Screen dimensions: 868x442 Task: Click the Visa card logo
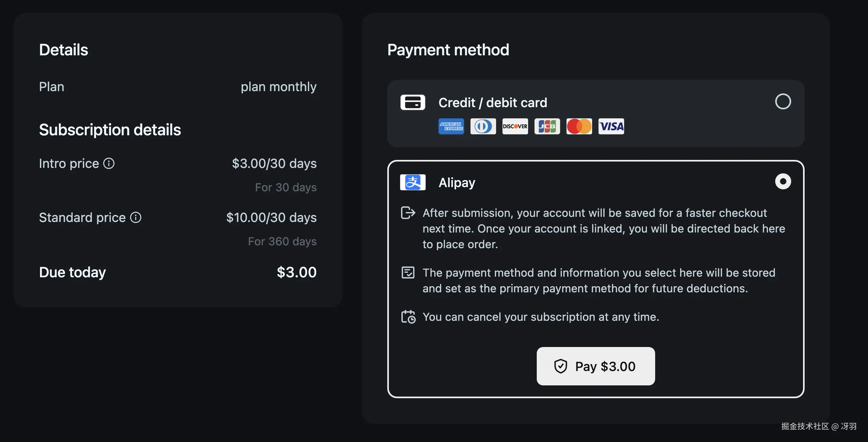611,126
